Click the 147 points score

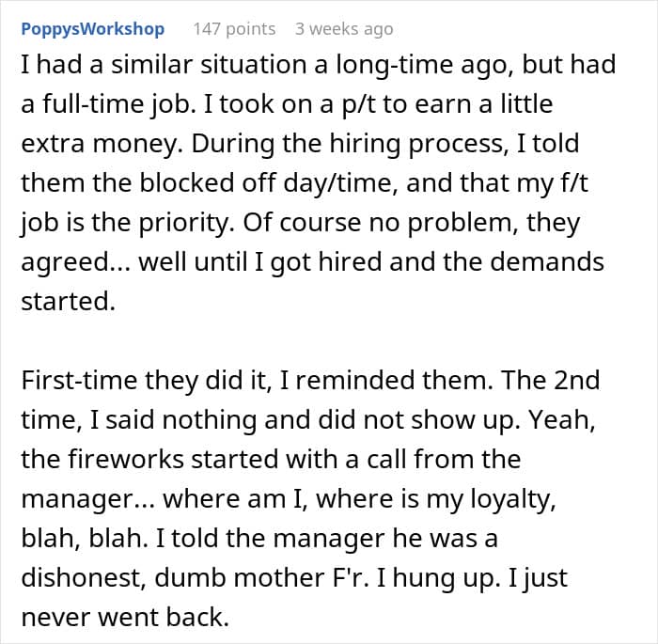point(234,29)
